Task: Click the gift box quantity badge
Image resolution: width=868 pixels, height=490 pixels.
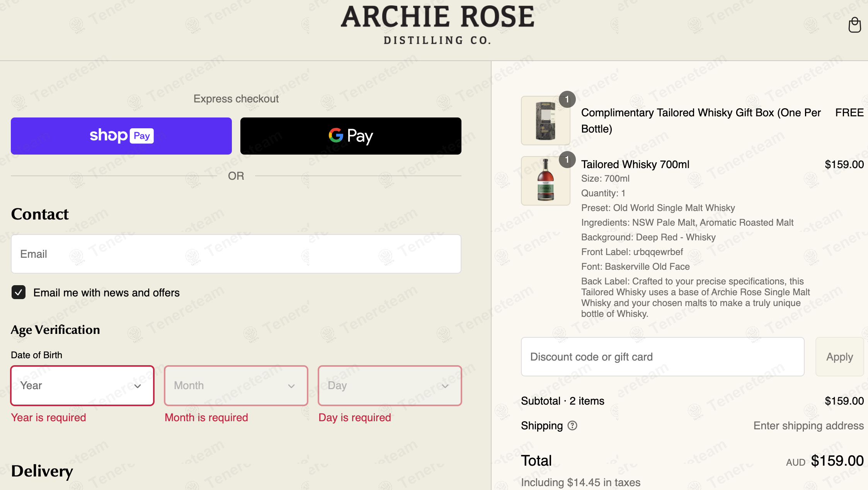Action: click(567, 100)
